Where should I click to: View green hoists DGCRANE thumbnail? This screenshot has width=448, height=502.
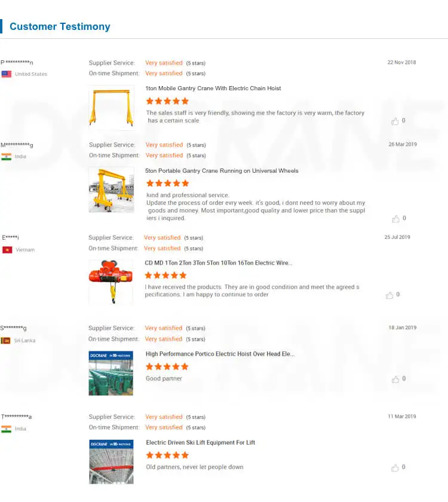tap(111, 373)
